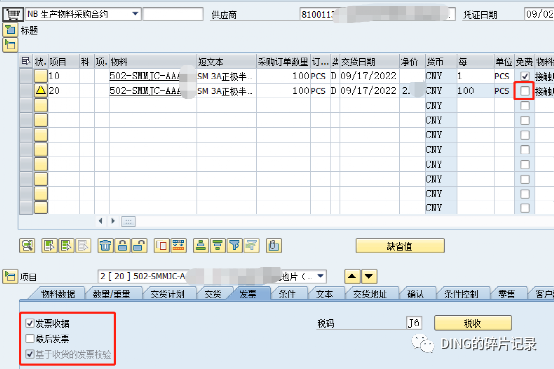Open the 条件 tab

click(x=287, y=294)
